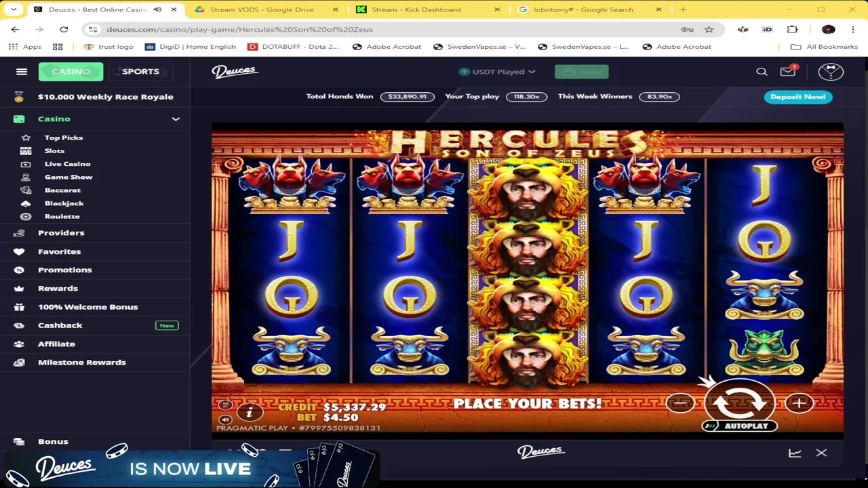Image resolution: width=868 pixels, height=488 pixels.
Task: Open Roulette category
Action: coord(62,216)
